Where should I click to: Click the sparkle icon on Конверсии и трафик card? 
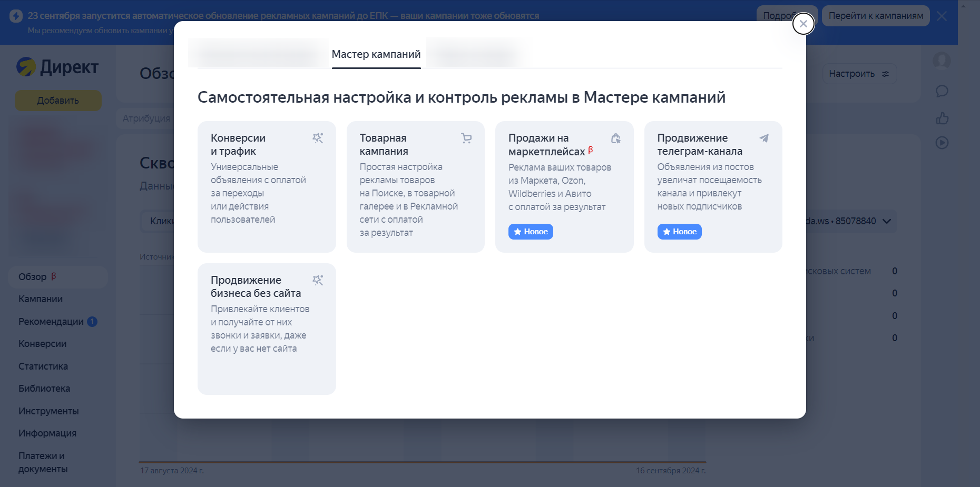pyautogui.click(x=318, y=138)
